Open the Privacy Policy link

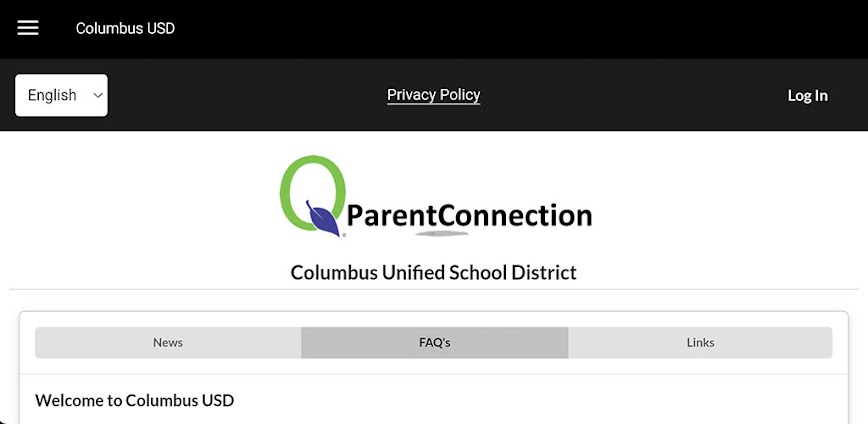[434, 95]
